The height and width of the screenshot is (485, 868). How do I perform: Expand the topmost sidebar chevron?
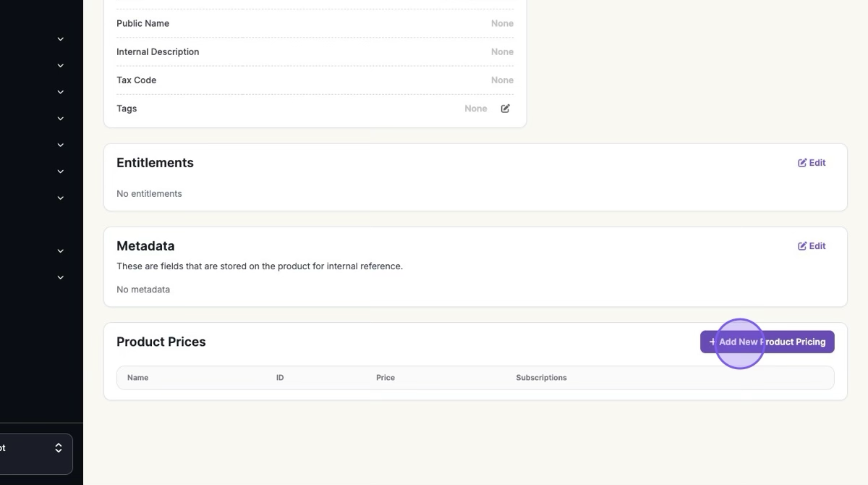tap(61, 39)
